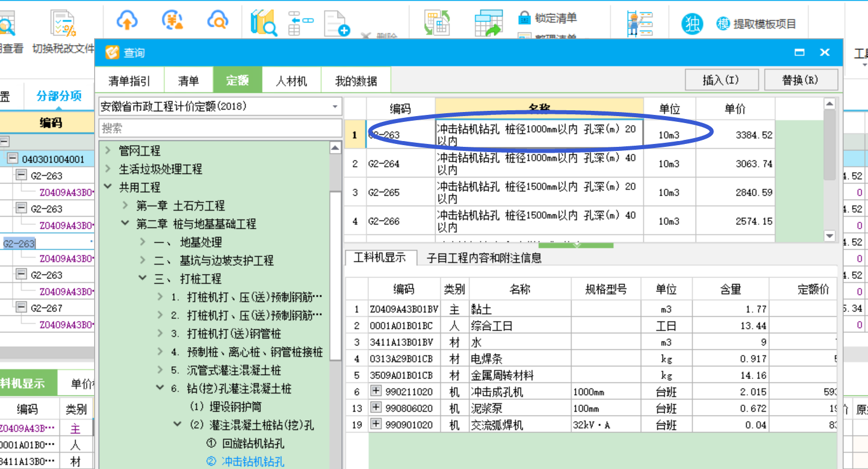Click the 切换税改文件 toolbar icon
This screenshot has height=469, width=868.
[x=63, y=23]
